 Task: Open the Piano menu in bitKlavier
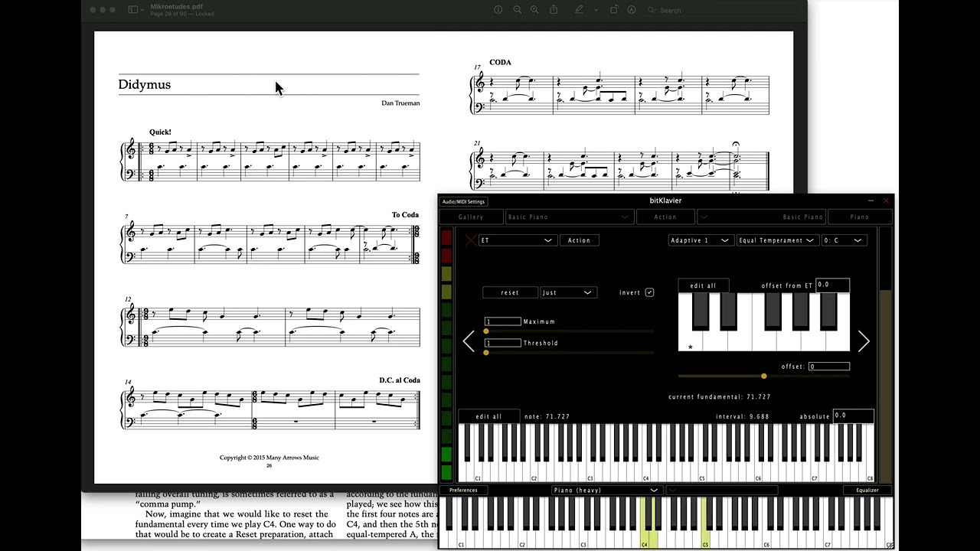[x=860, y=217]
